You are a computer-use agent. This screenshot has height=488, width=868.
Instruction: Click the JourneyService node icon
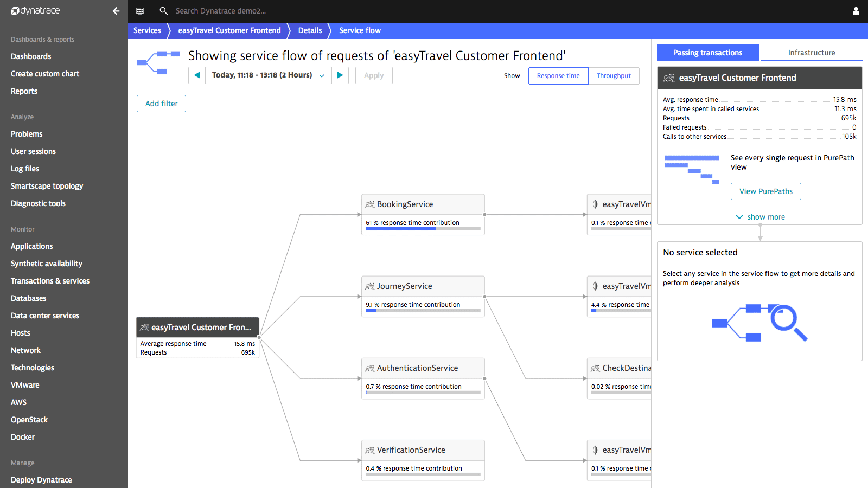click(x=370, y=286)
